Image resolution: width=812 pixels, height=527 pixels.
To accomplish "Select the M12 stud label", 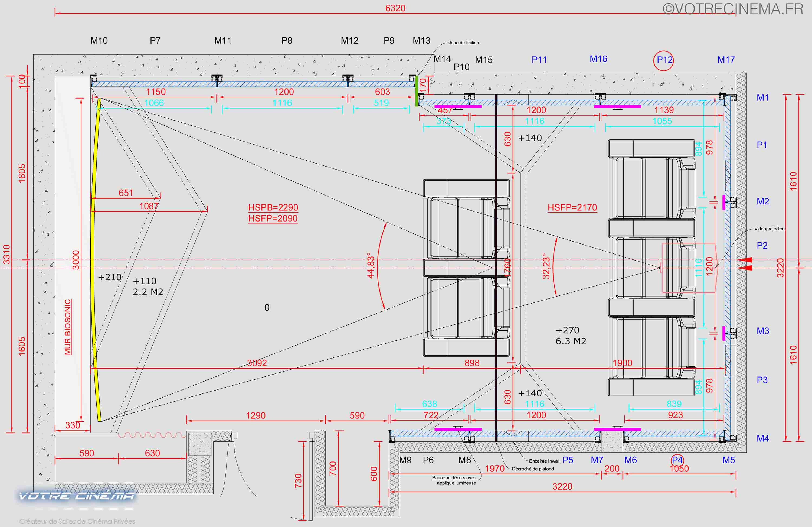I will (x=349, y=41).
